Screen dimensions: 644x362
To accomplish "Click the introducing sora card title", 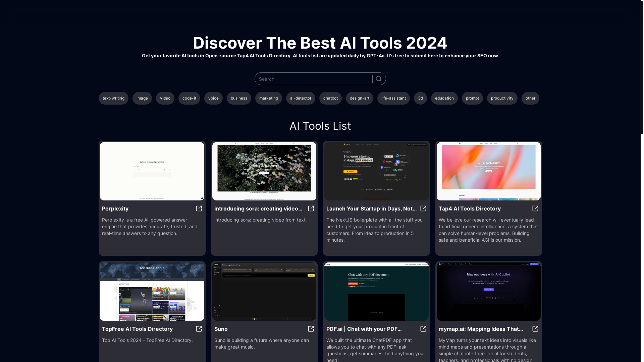I will point(258,208).
